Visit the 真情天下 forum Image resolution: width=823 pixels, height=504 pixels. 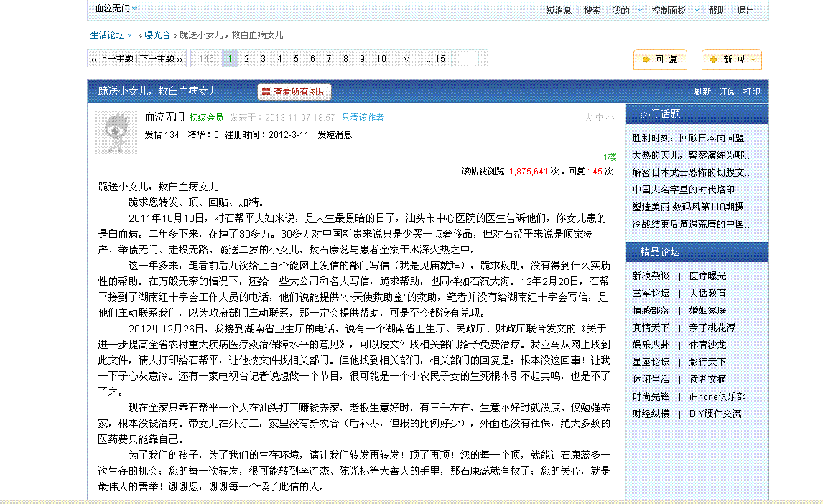651,328
